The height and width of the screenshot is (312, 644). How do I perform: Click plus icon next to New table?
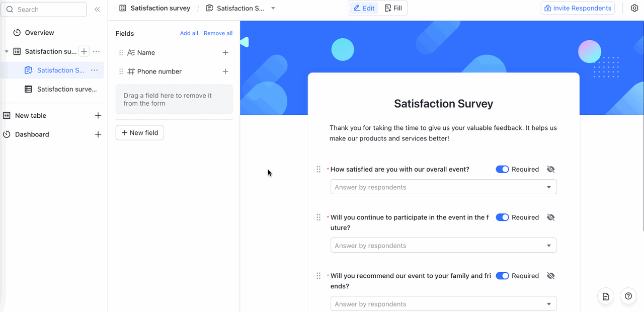[98, 116]
